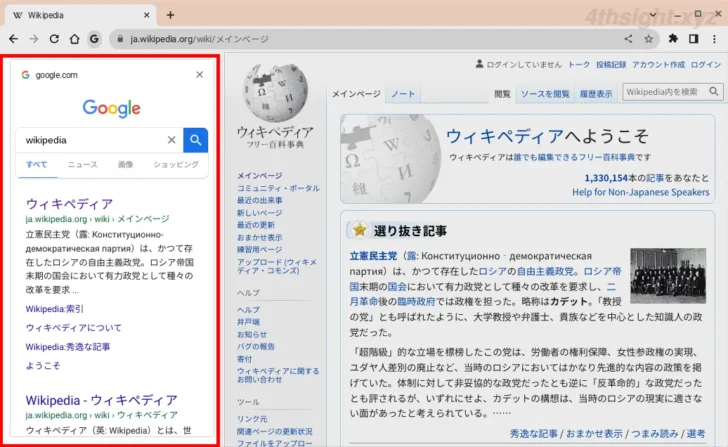
Task: Select the ショッピング search tab
Action: coord(176,164)
